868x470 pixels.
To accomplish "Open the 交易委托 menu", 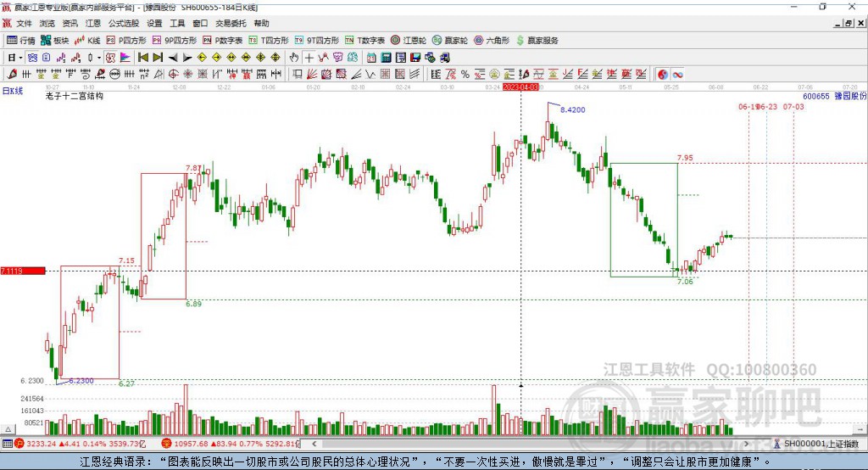I will pyautogui.click(x=231, y=23).
